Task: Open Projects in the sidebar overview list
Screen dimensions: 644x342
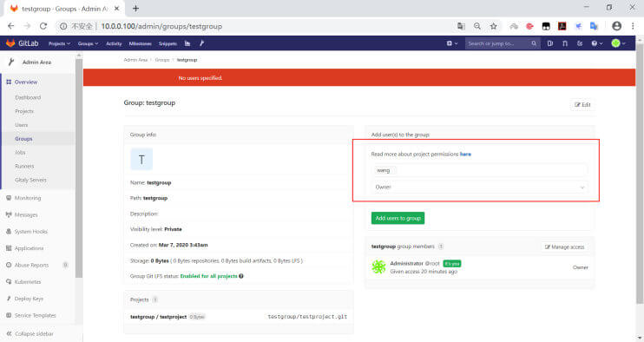Action: click(24, 111)
